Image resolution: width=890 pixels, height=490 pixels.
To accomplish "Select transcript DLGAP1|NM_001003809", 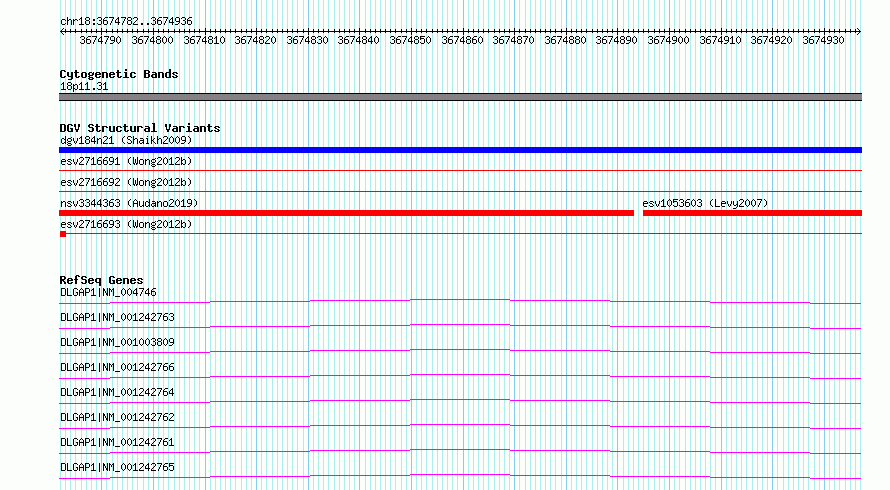I will click(117, 342).
